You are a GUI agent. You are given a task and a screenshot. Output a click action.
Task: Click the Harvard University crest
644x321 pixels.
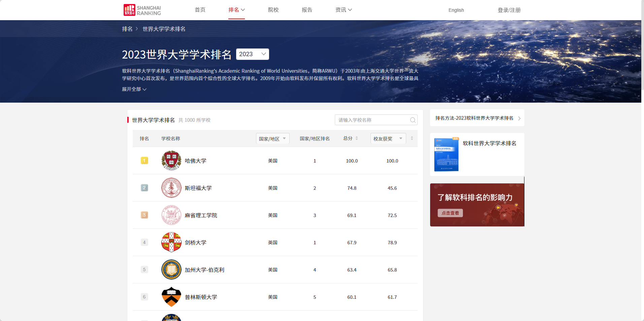pos(171,160)
